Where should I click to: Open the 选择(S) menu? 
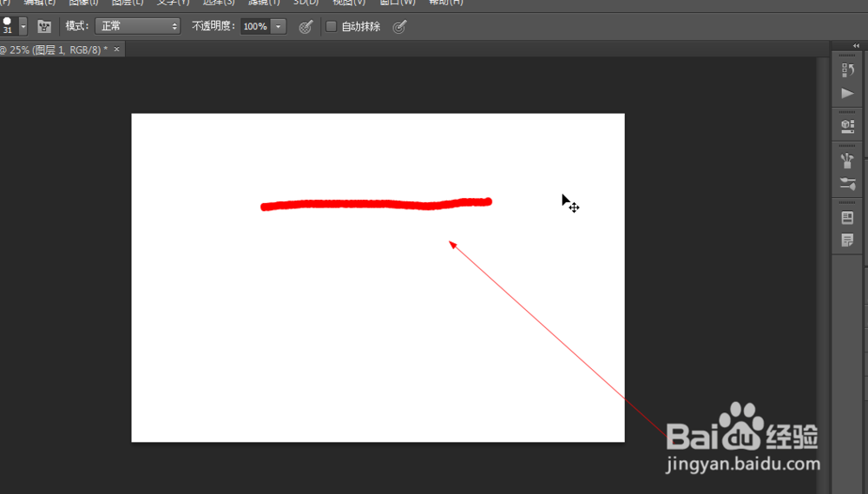coord(219,3)
